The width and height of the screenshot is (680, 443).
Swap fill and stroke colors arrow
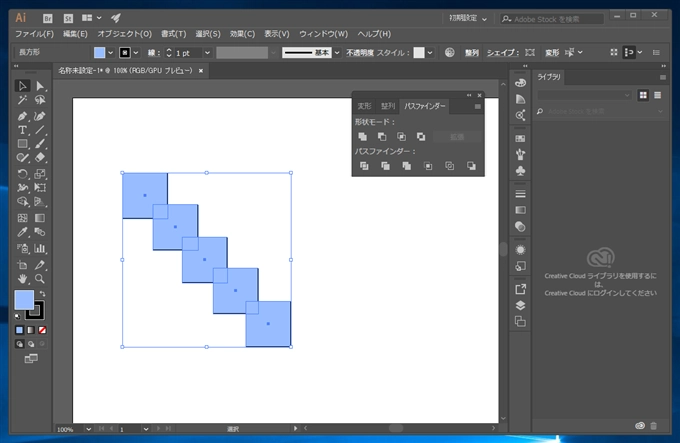click(42, 293)
